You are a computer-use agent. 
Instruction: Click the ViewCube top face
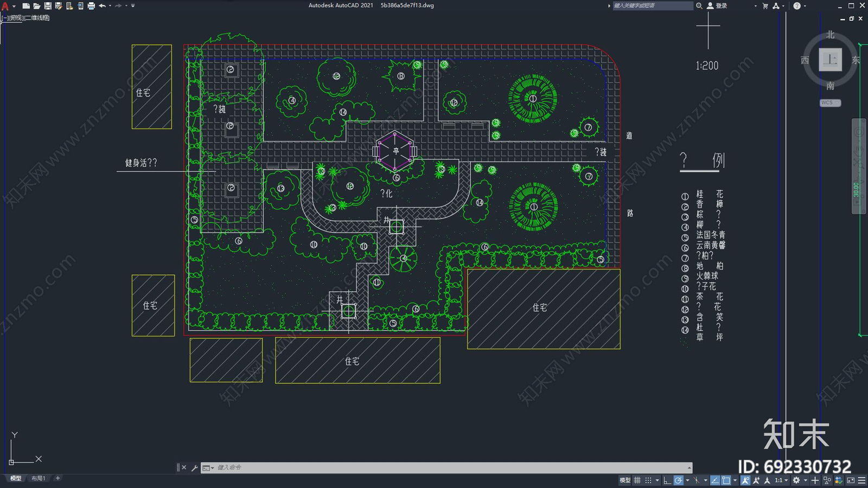click(830, 60)
